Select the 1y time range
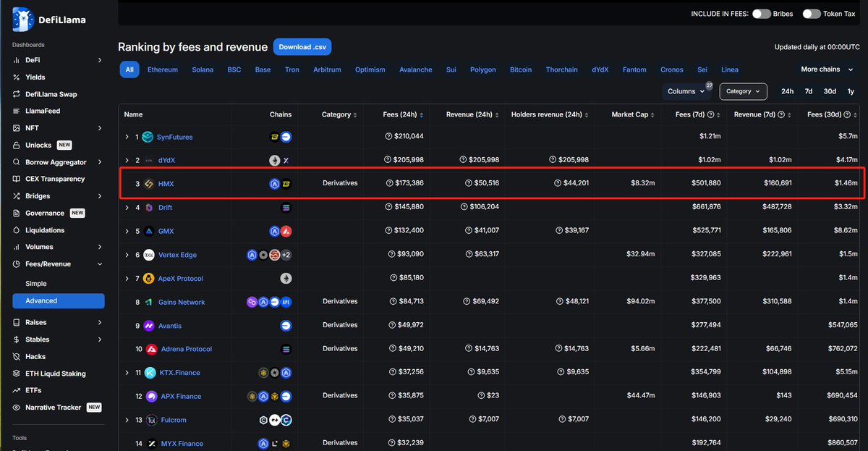 pyautogui.click(x=851, y=91)
